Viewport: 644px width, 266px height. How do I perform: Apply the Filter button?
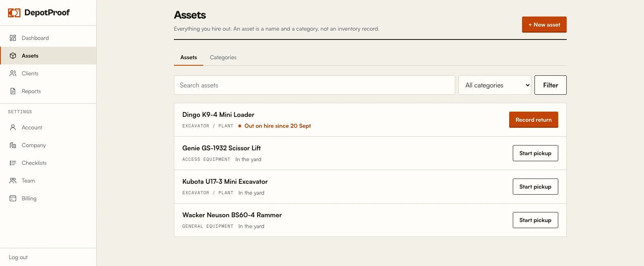[550, 85]
